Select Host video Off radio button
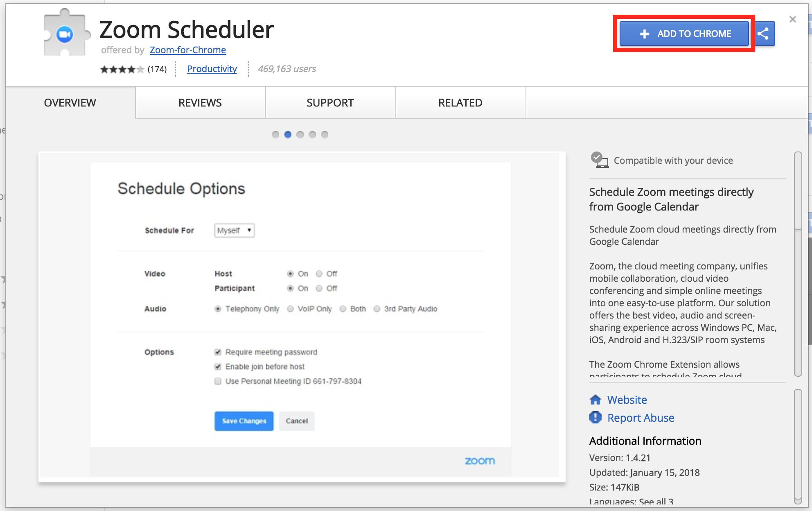This screenshot has width=812, height=511. coord(319,274)
